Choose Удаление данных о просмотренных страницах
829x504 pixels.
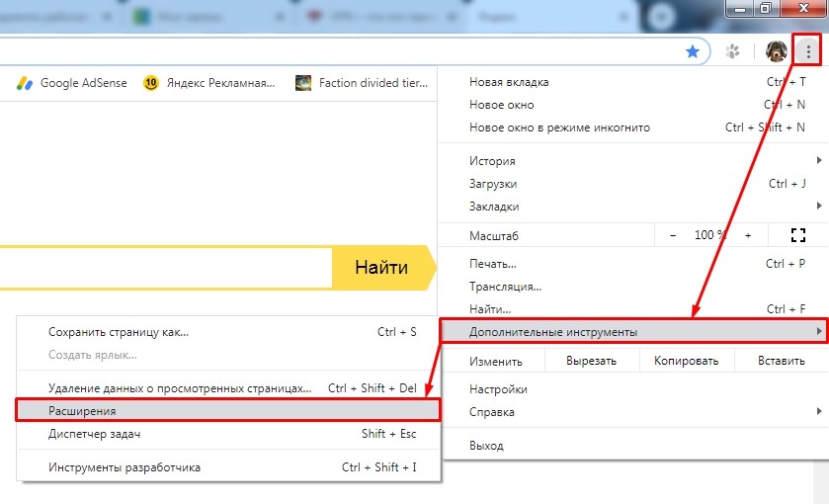pyautogui.click(x=228, y=388)
